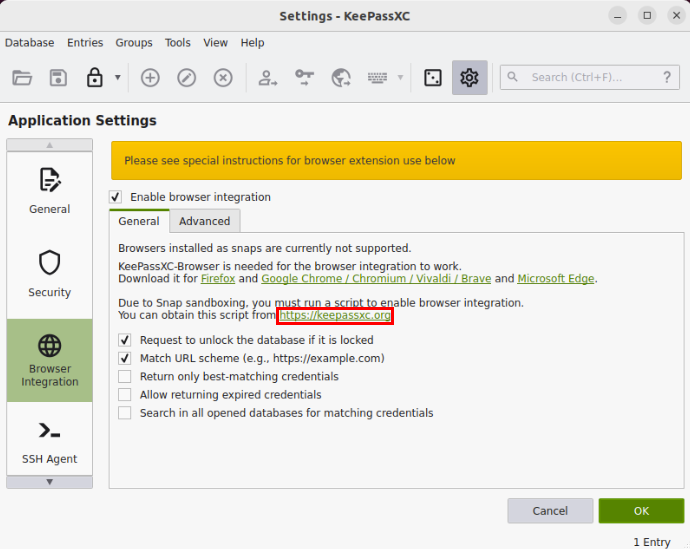Expand the lock database dropdown arrow

117,77
